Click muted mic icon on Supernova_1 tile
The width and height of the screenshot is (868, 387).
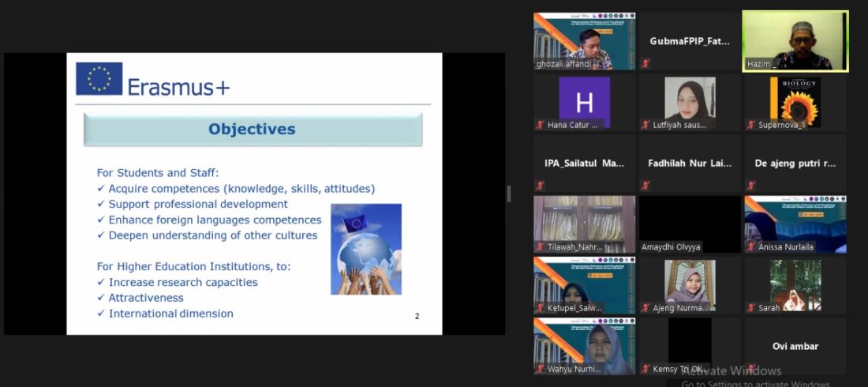click(750, 125)
